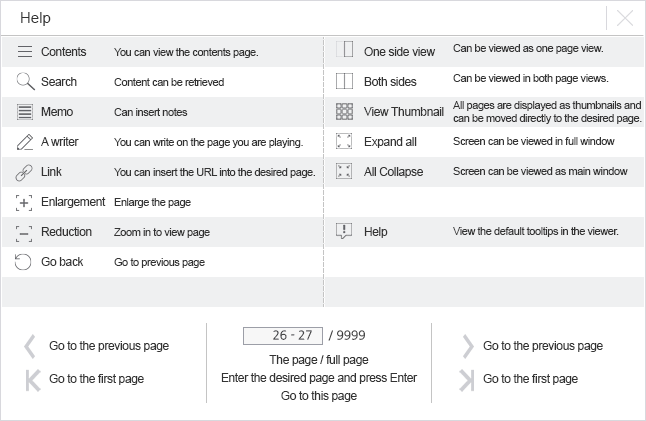This screenshot has height=421, width=646.
Task: Click the A writer pencil icon
Action: 25,142
